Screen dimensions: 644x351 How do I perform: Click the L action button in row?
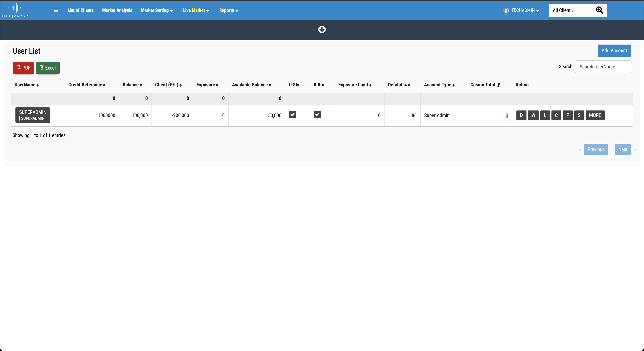pyautogui.click(x=545, y=115)
